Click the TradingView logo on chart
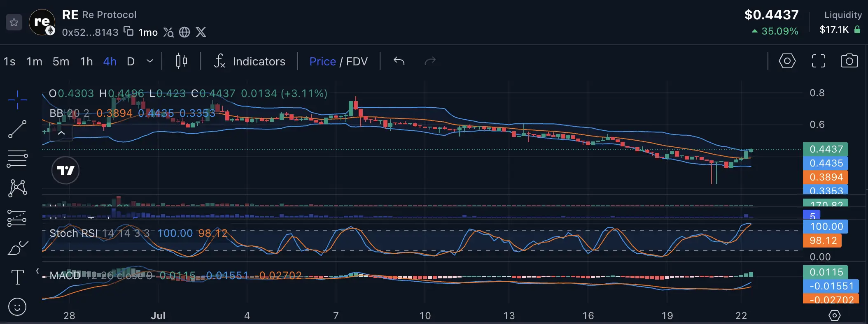This screenshot has width=868, height=324. [x=65, y=170]
